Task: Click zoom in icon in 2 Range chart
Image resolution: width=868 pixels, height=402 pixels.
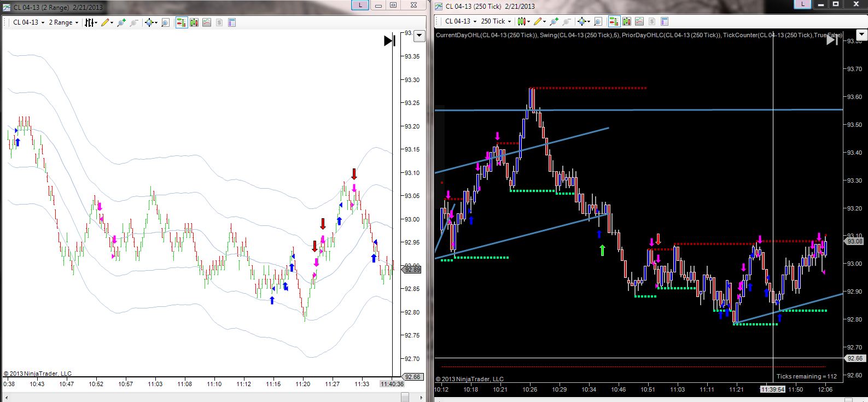Action: [121, 22]
